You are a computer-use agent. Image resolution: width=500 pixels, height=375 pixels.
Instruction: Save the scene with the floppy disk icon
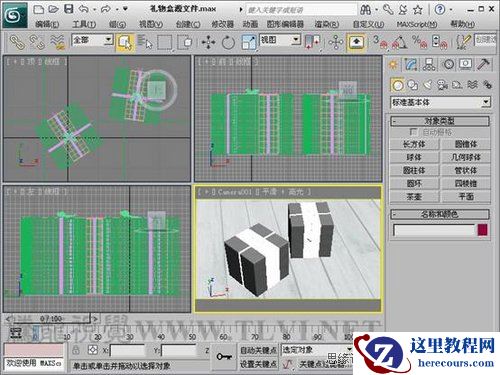(x=69, y=9)
